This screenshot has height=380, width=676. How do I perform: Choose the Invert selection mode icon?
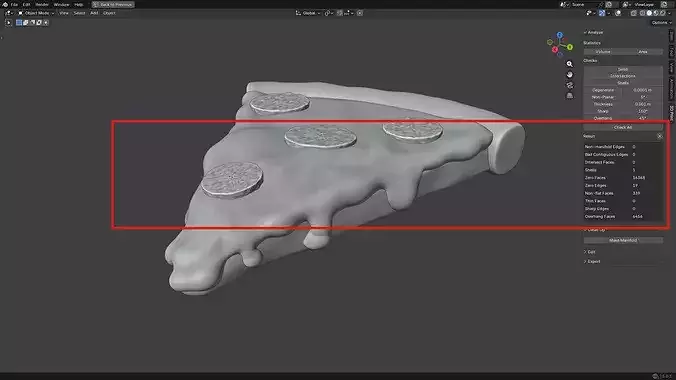(x=39, y=22)
